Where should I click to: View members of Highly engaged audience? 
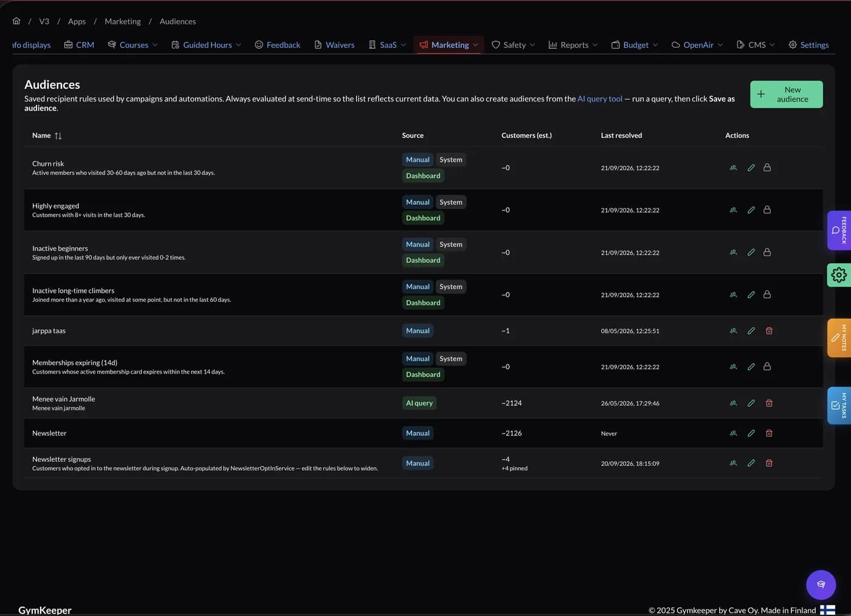(733, 210)
